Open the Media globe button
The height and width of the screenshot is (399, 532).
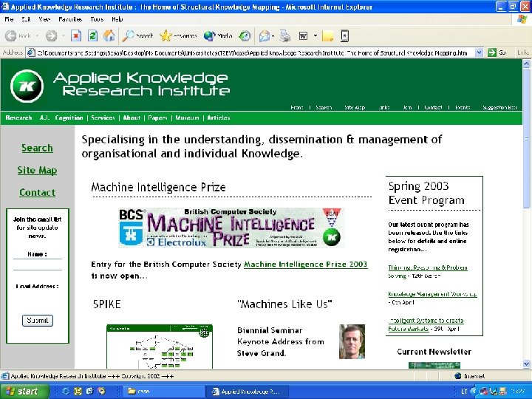tap(218, 35)
